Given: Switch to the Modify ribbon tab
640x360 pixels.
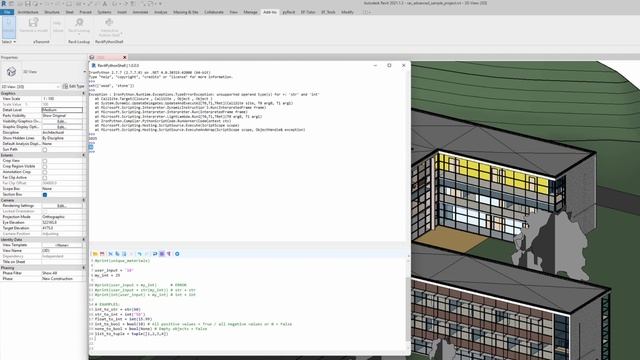Looking at the screenshot, I should coord(347,12).
